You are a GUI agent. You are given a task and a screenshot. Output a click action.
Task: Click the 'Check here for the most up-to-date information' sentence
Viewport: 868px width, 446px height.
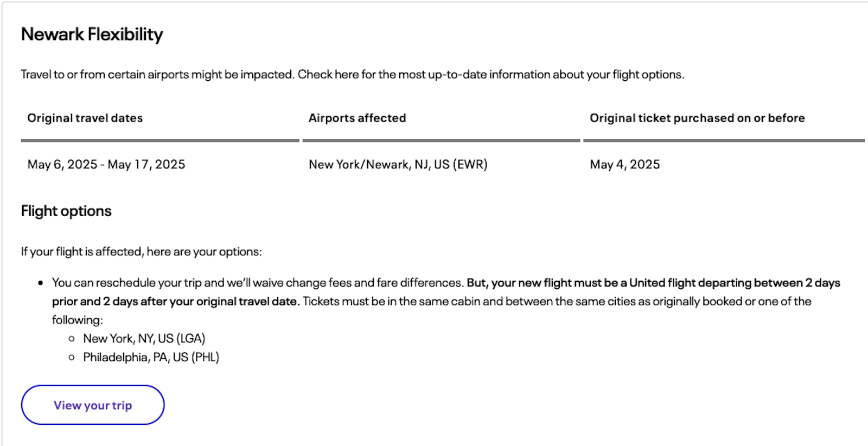[491, 74]
